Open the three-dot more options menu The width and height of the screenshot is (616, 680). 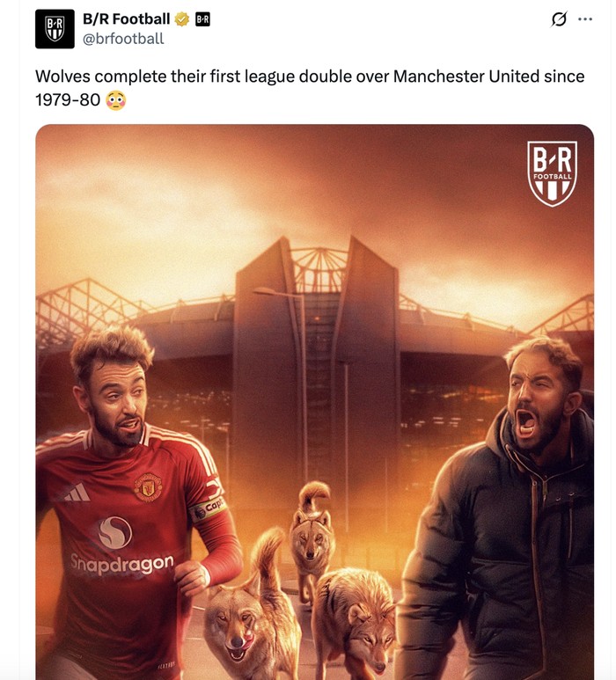click(585, 19)
